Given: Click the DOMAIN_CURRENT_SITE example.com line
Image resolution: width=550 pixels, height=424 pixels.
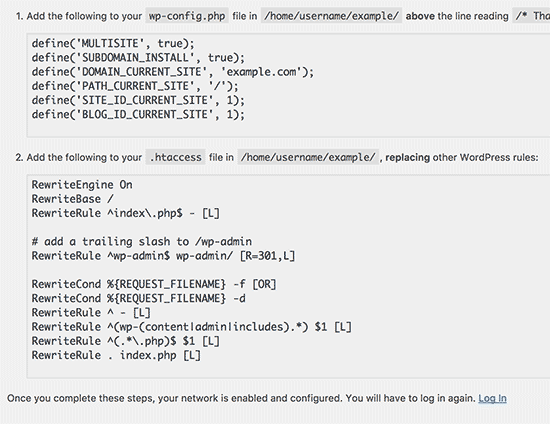Looking at the screenshot, I should [173, 72].
